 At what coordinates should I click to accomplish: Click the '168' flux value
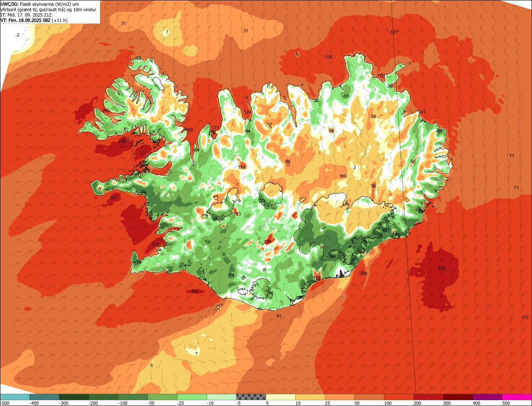click(189, 130)
